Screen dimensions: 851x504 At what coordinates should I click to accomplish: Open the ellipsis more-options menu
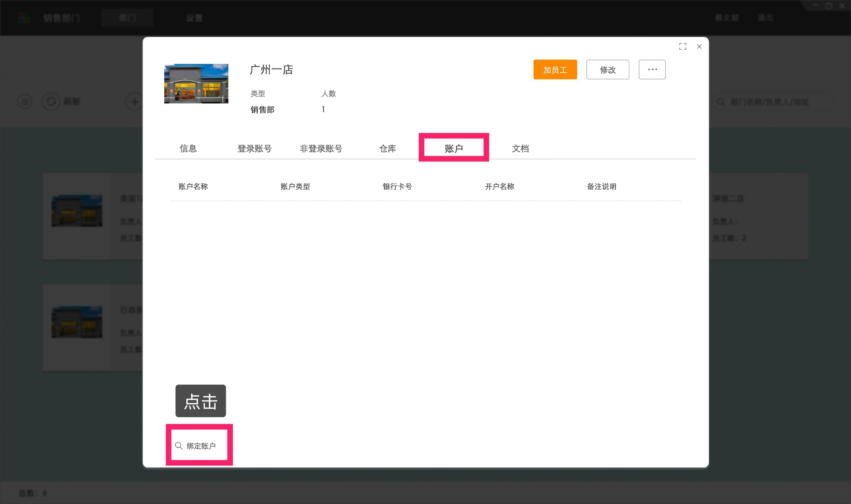point(652,69)
